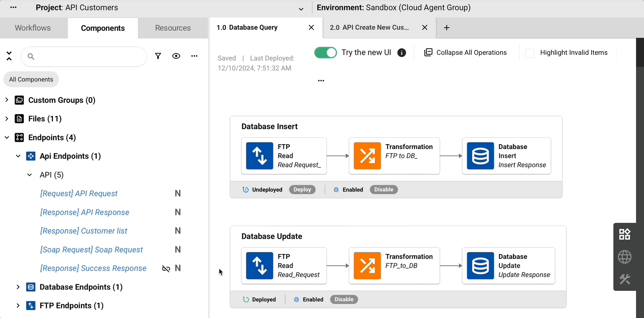Toggle the eye visibility icon in Components
This screenshot has width=644, height=318.
[176, 56]
